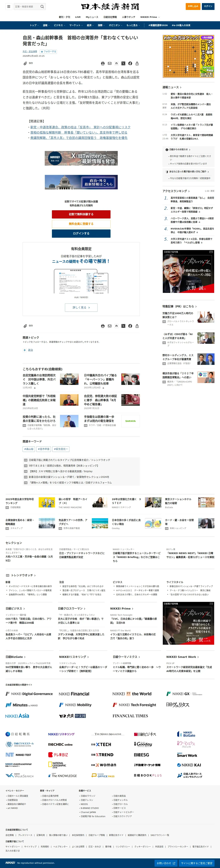
Task: Click the blue ログインする button
Action: (x=81, y=234)
